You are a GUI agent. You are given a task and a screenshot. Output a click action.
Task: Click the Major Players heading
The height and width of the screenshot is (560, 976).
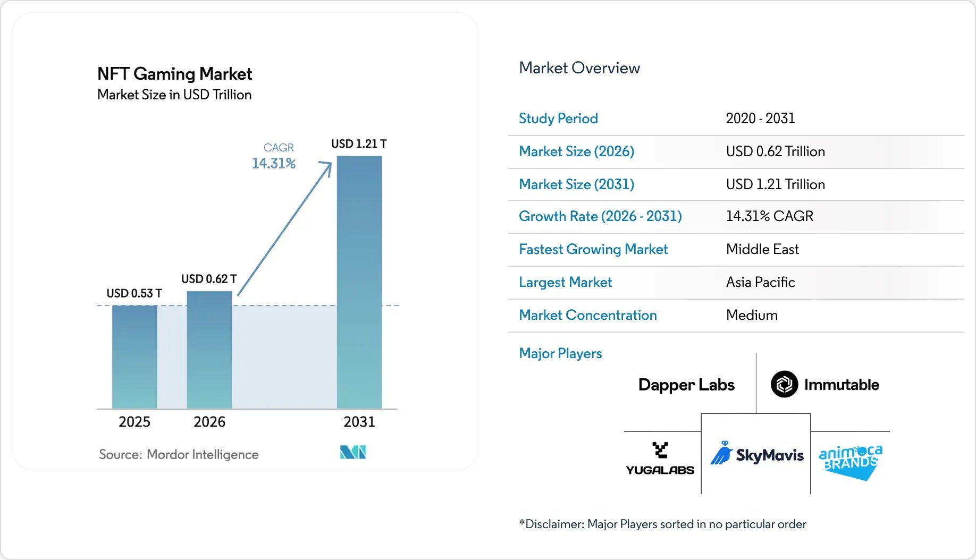click(560, 353)
